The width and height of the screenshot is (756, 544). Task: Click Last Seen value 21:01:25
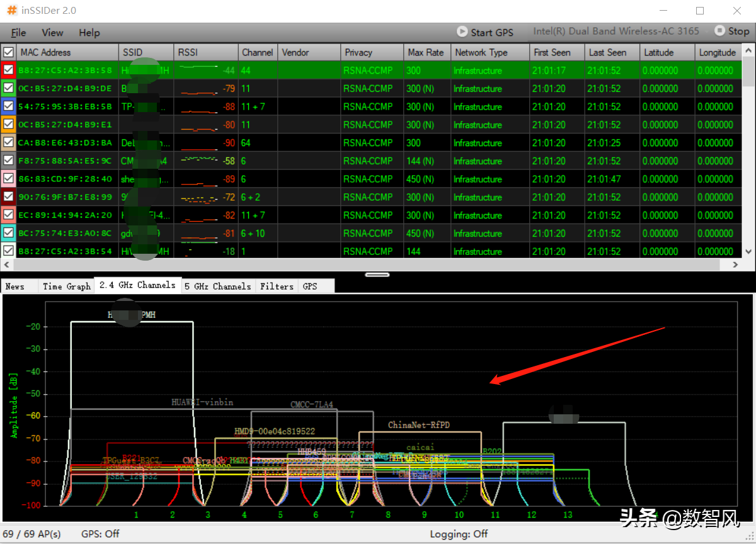604,143
